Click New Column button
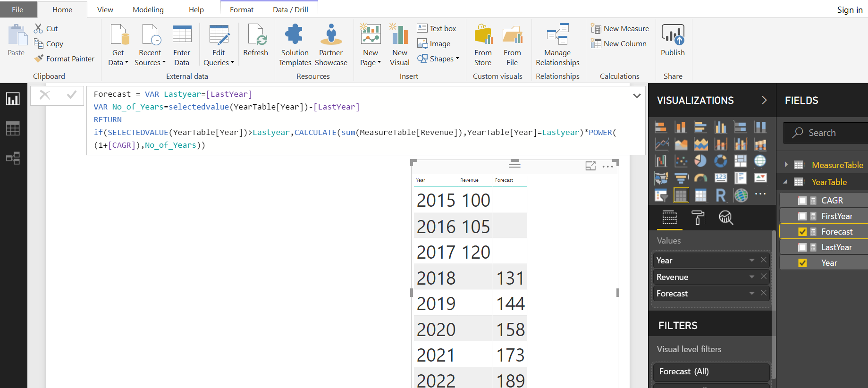 click(618, 44)
